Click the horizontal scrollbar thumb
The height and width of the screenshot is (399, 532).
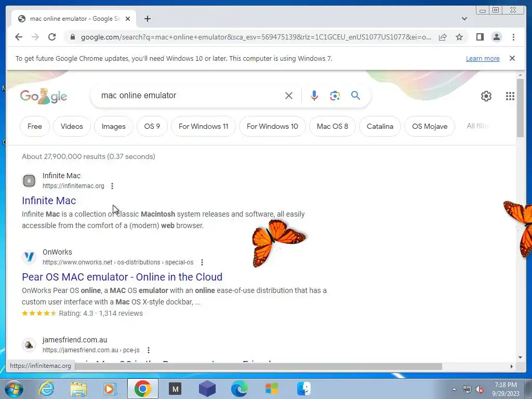[x=258, y=366]
